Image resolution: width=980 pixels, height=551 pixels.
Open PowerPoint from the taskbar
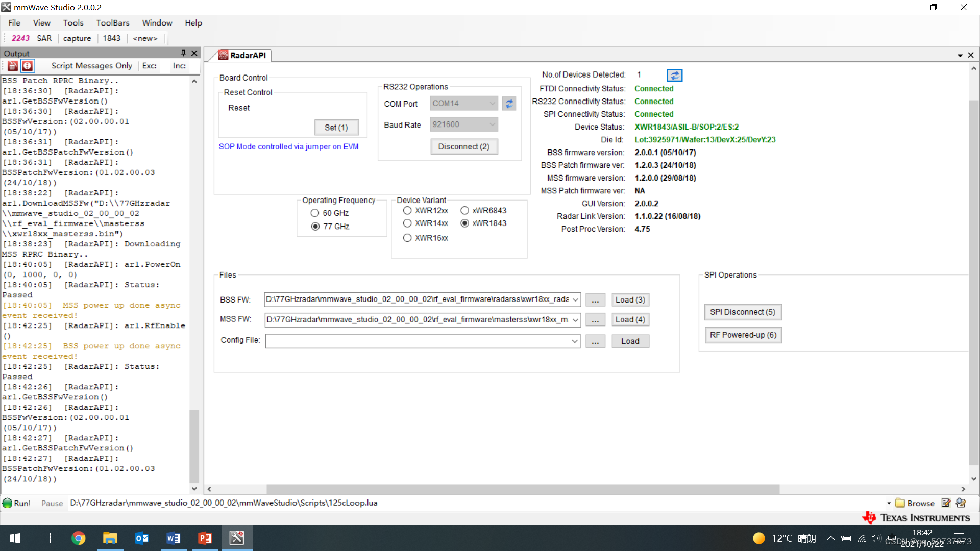(x=205, y=538)
